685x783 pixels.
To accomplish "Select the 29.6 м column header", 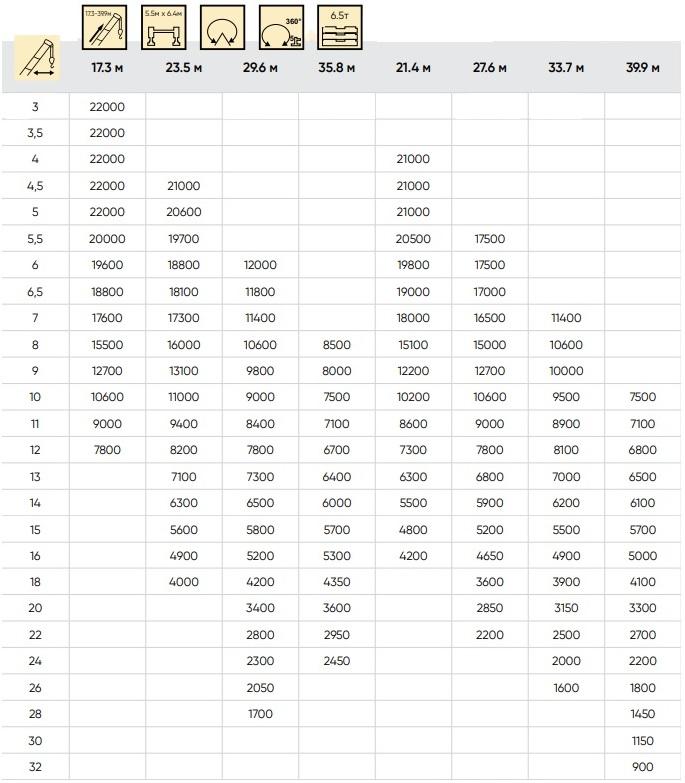I will [260, 68].
